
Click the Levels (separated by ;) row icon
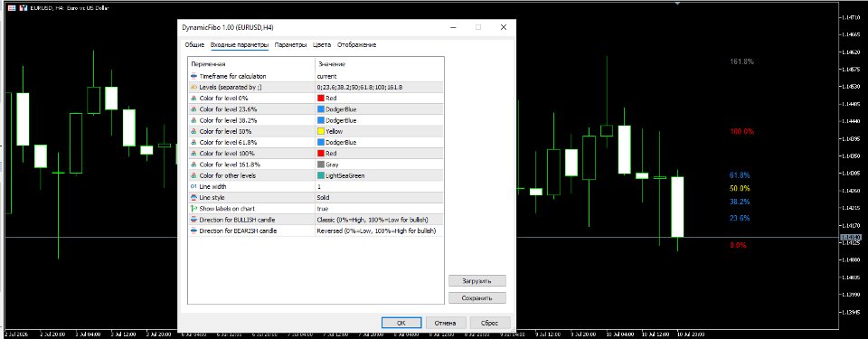pos(193,87)
